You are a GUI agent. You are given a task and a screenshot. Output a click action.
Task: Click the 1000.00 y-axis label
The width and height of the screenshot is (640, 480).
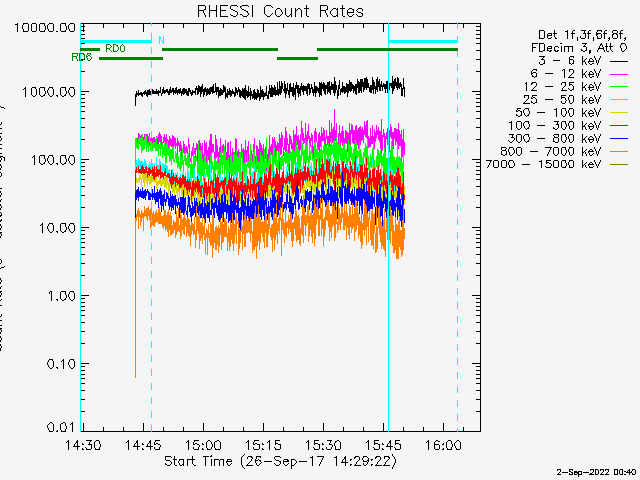49,92
